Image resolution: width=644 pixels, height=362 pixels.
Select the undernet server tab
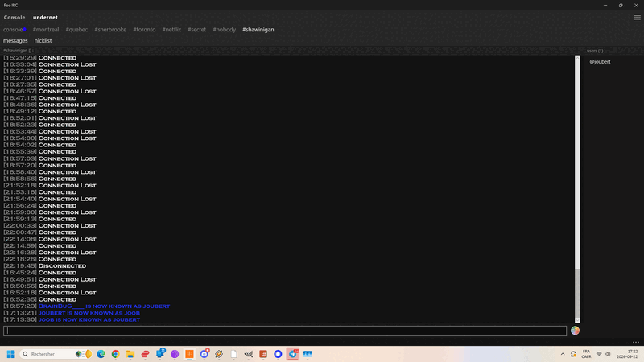tap(45, 18)
